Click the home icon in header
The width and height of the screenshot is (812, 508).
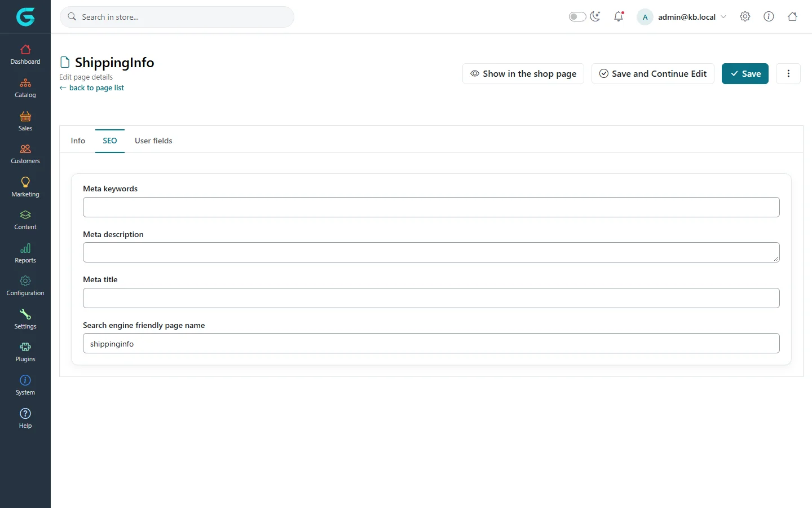[792, 17]
